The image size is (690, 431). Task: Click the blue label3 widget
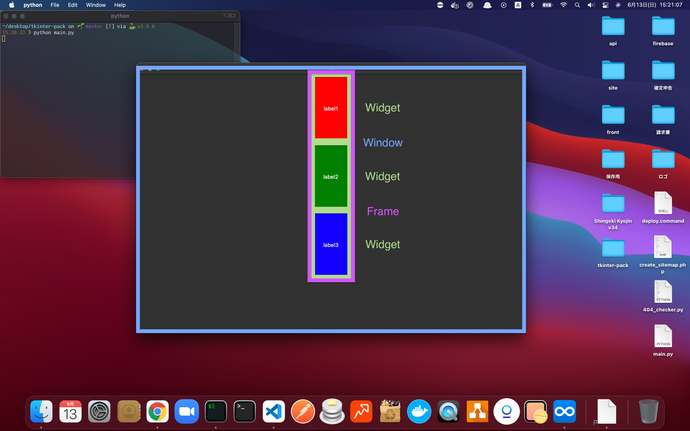coord(331,244)
